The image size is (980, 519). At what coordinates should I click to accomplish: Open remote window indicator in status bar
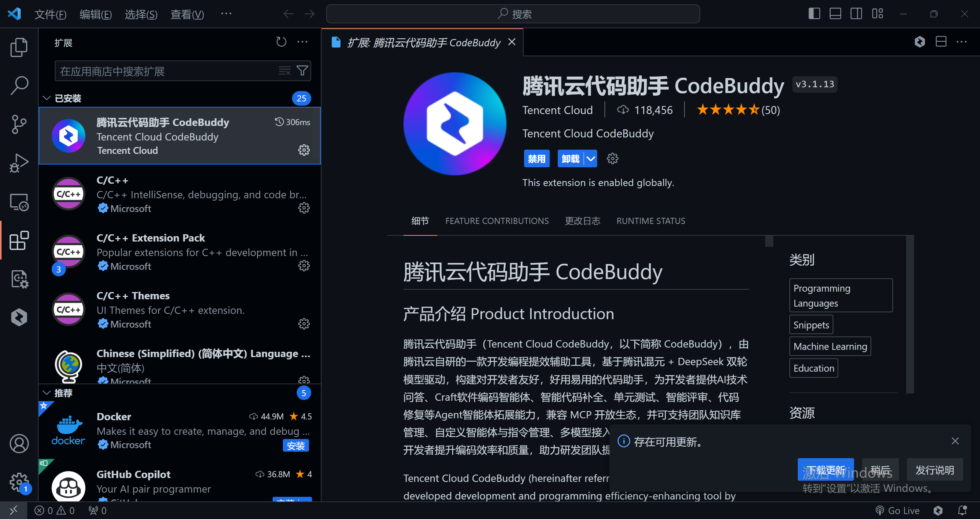coord(13,510)
